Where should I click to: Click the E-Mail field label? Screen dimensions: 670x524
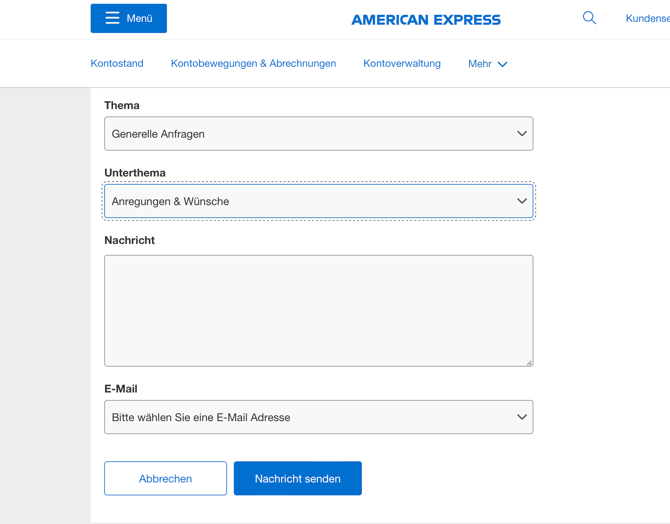point(121,388)
